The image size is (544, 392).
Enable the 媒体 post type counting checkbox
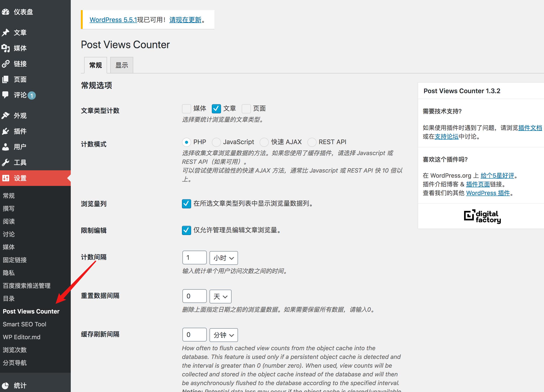pos(186,109)
